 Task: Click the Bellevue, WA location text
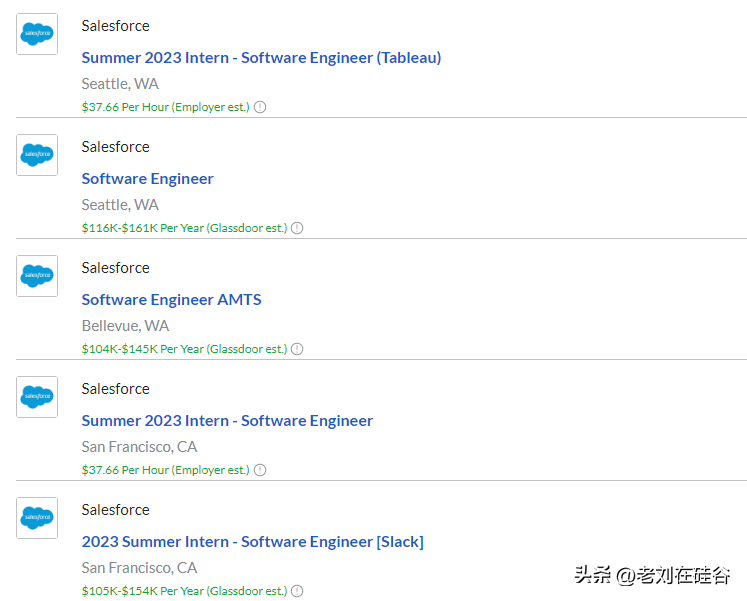coord(125,326)
